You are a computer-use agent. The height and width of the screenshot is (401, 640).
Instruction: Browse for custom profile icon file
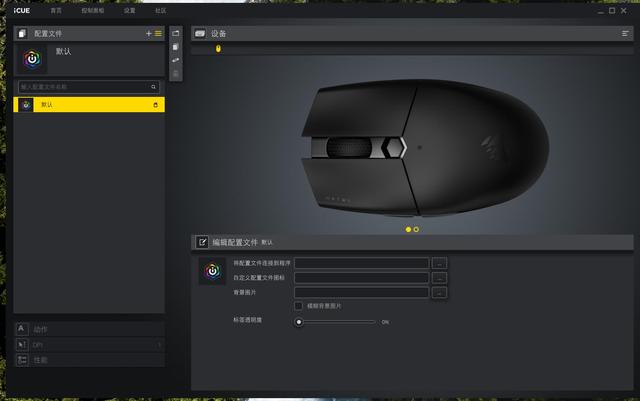tap(439, 278)
